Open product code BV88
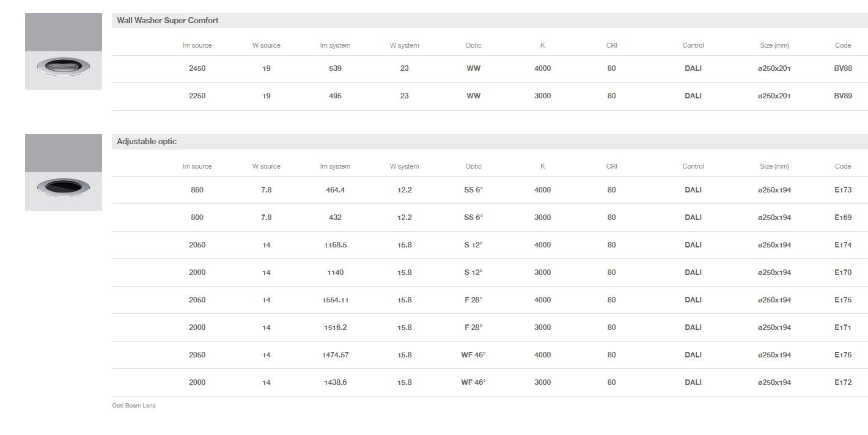Viewport: 868px width, 435px height. (x=842, y=68)
